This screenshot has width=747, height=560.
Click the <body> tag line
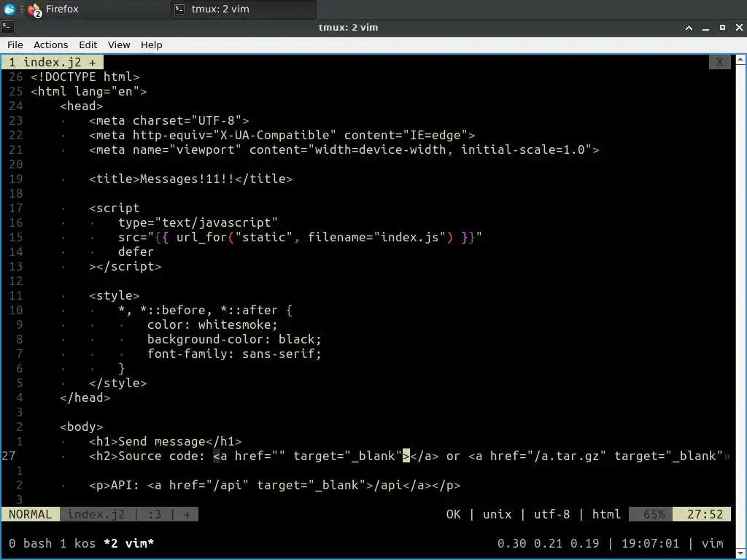pyautogui.click(x=81, y=427)
